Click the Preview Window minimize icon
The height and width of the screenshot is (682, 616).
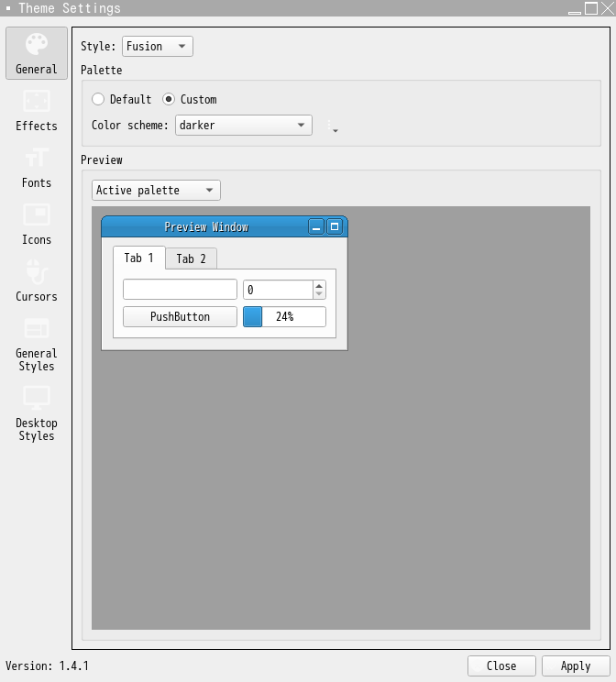pos(316,226)
